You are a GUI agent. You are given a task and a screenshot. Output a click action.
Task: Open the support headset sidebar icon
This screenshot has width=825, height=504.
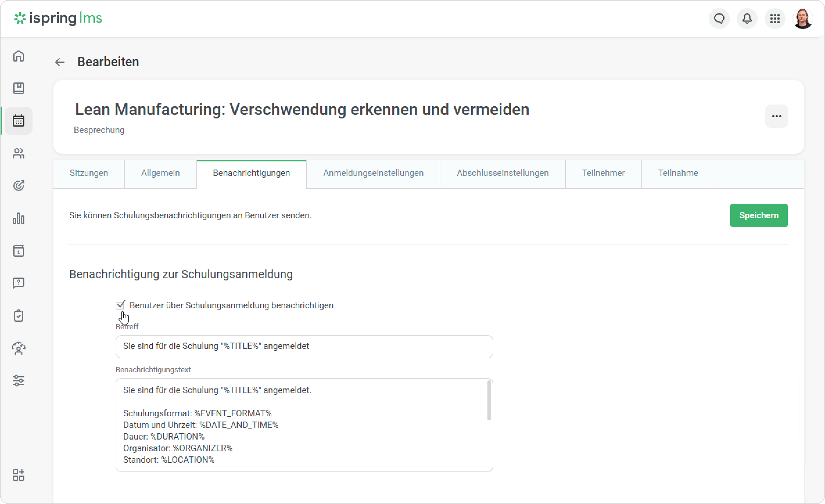point(19,348)
